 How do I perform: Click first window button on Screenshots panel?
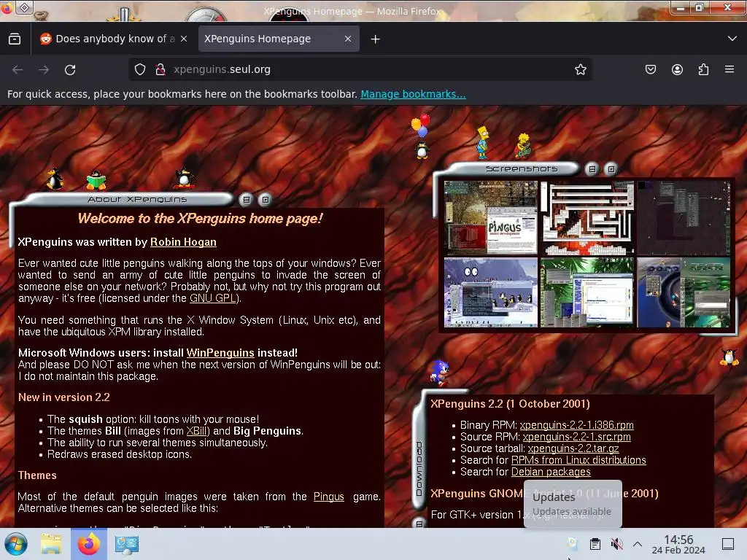[x=592, y=168]
